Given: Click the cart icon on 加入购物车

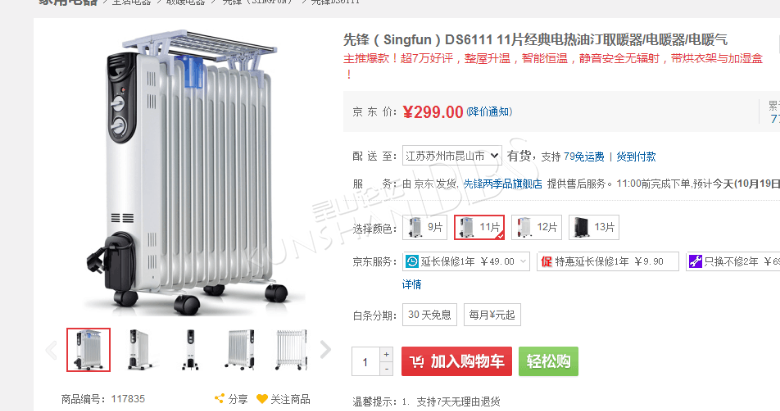Looking at the screenshot, I should [x=417, y=361].
